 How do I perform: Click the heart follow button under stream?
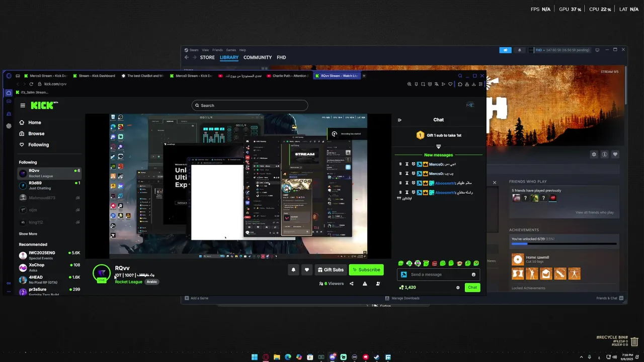pos(306,270)
